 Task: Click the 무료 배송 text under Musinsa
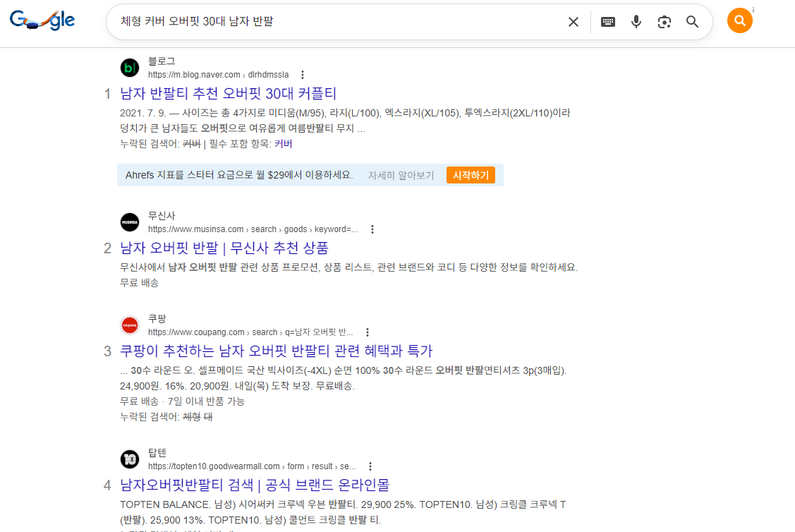point(140,282)
